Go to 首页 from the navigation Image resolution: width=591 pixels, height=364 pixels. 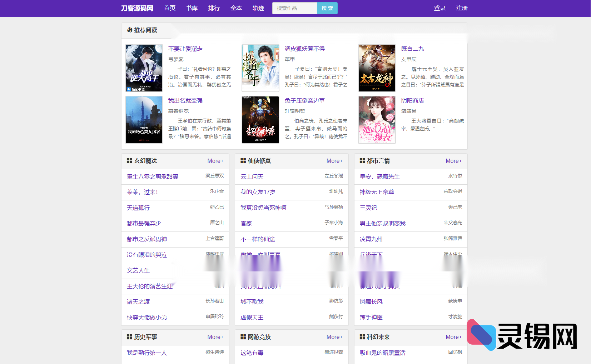point(170,8)
